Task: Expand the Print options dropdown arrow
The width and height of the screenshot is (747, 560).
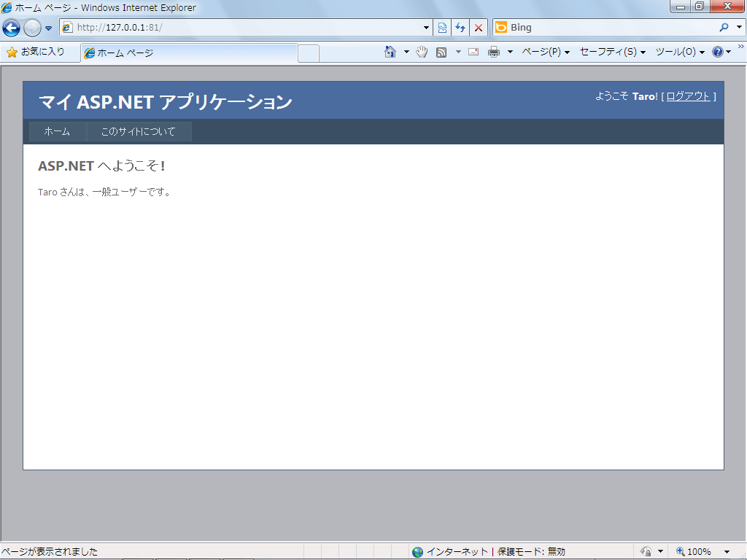Action: point(510,52)
